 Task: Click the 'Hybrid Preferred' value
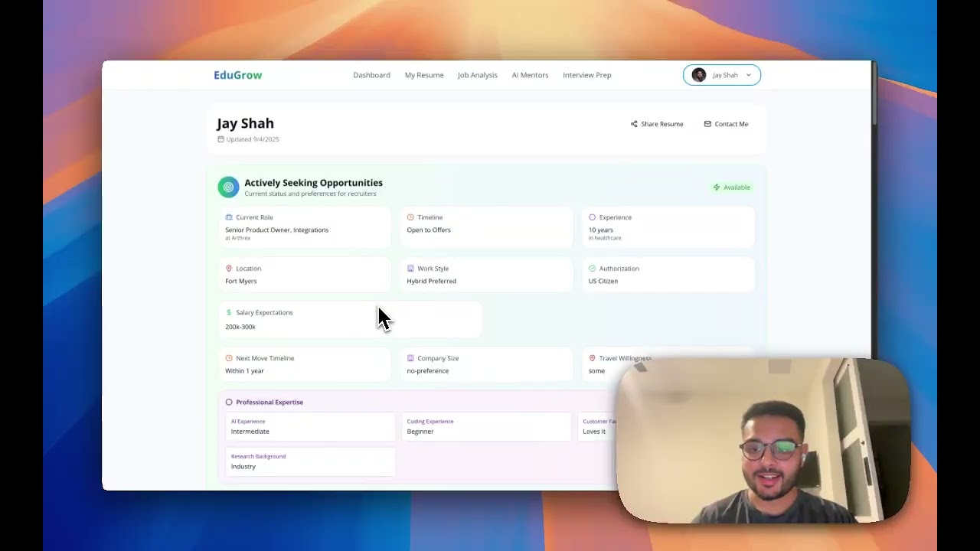(431, 281)
